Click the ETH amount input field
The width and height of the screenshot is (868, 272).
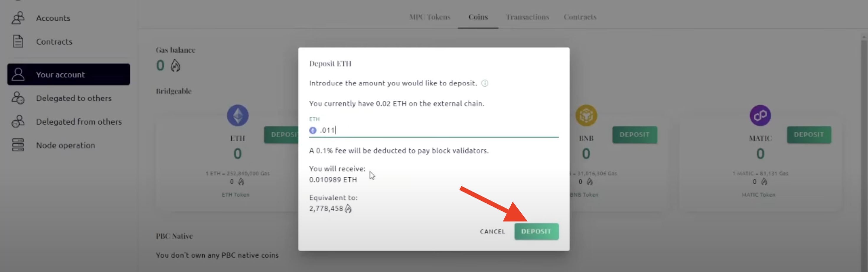[434, 130]
